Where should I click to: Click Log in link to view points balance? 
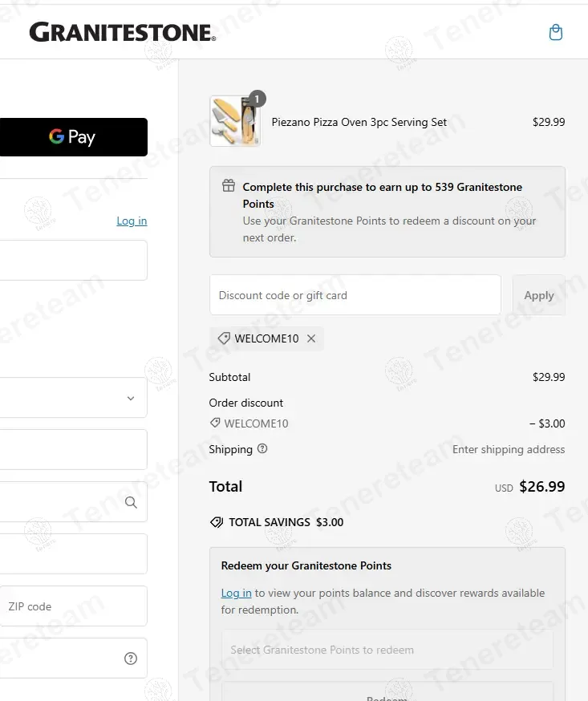click(236, 594)
